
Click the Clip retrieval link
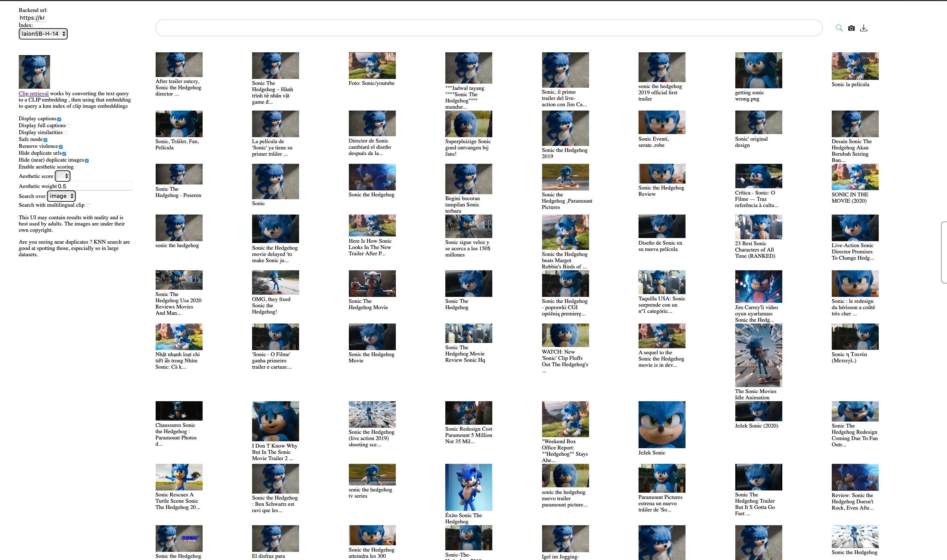(x=34, y=93)
